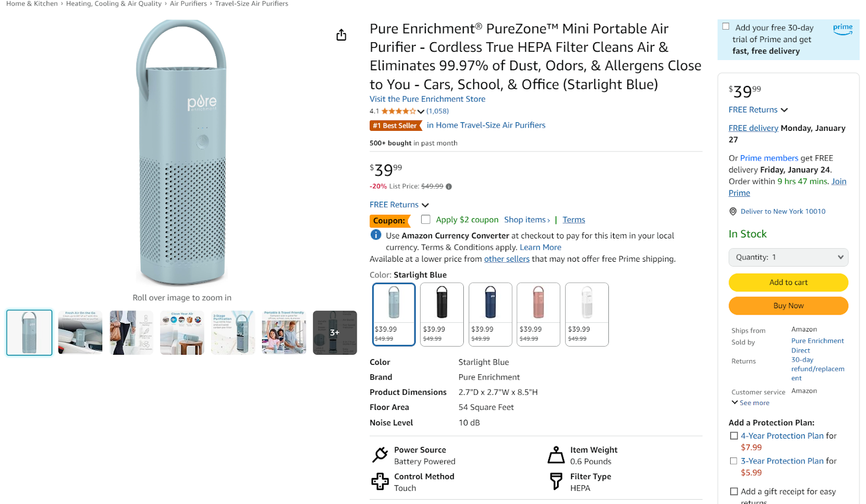Open the Quantity dropdown
The image size is (866, 504).
coord(788,257)
